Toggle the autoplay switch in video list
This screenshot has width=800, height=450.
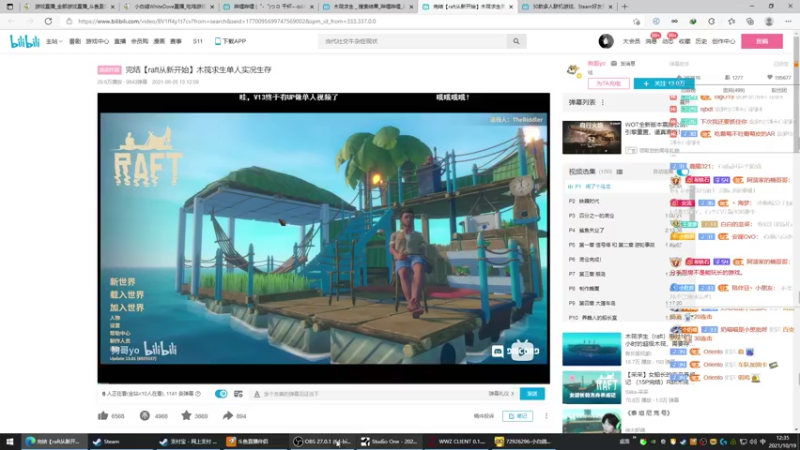[x=682, y=172]
